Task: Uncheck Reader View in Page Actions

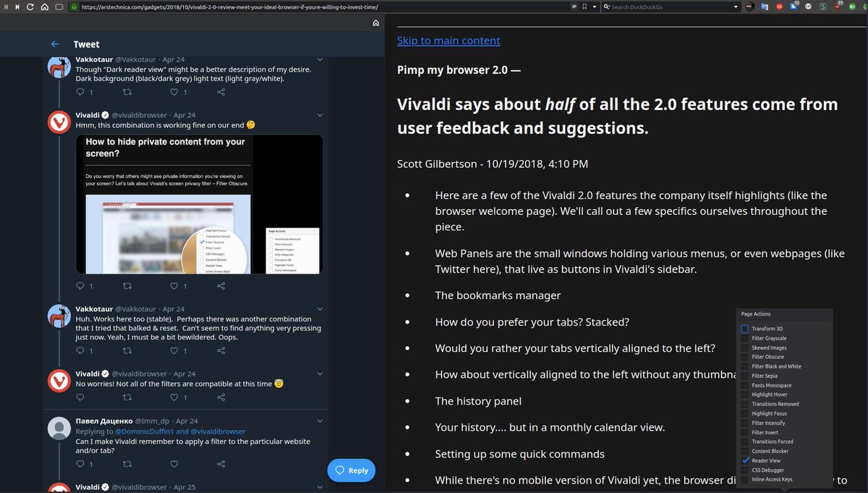Action: 745,460
